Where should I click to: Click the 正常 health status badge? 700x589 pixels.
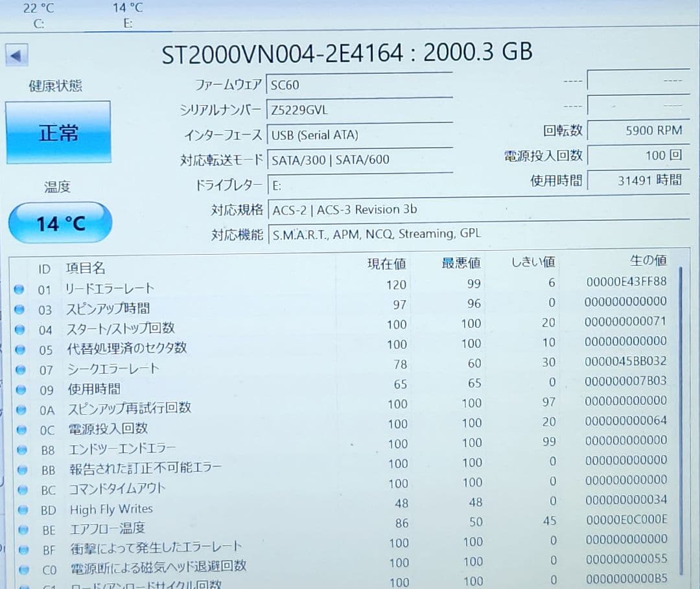click(x=58, y=132)
